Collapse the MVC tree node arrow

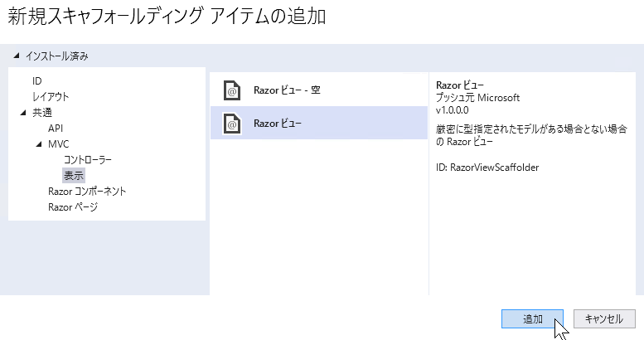pos(39,144)
